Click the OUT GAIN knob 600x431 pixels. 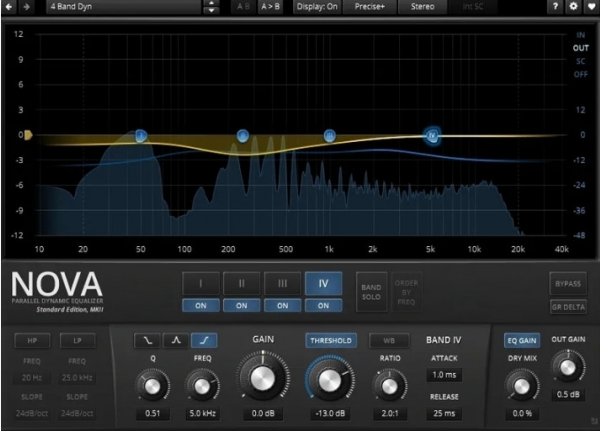click(568, 367)
